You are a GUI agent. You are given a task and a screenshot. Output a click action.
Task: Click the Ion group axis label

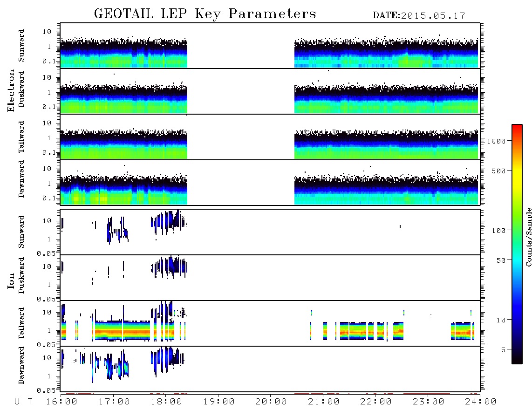11,280
